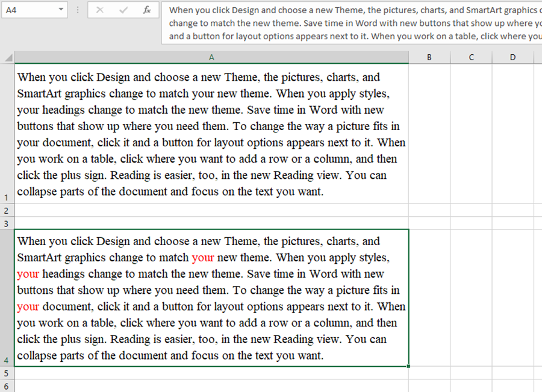Select cell B2
The height and width of the screenshot is (392, 542).
429,210
